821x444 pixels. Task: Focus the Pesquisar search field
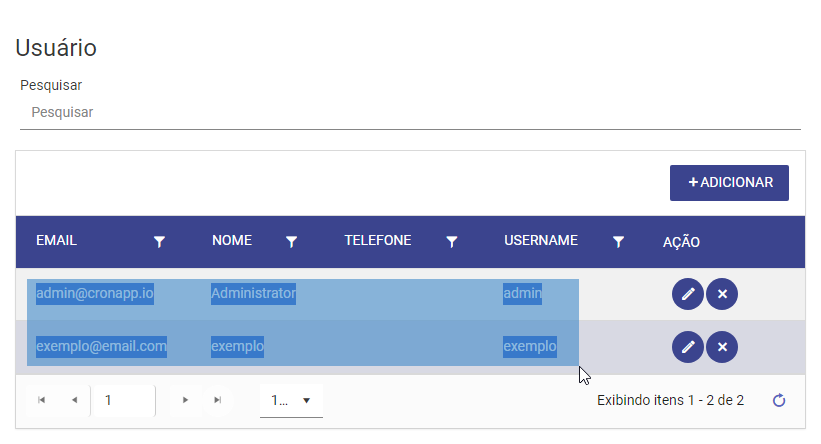point(410,113)
